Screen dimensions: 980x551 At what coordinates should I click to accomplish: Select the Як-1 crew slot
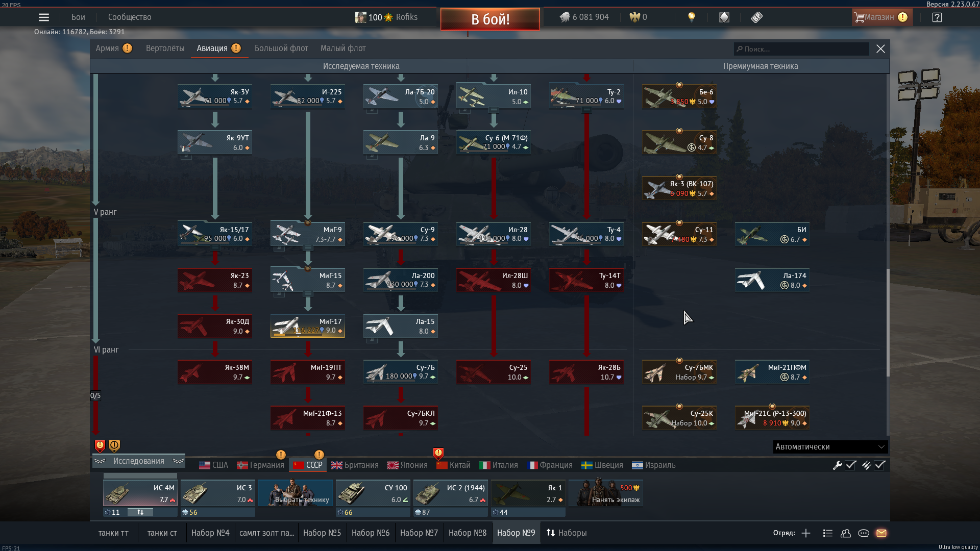(528, 493)
